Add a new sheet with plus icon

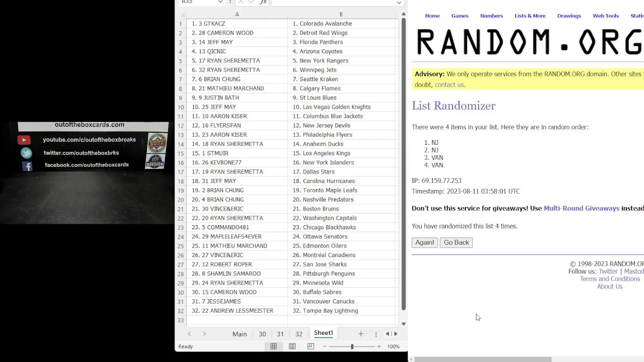361,334
